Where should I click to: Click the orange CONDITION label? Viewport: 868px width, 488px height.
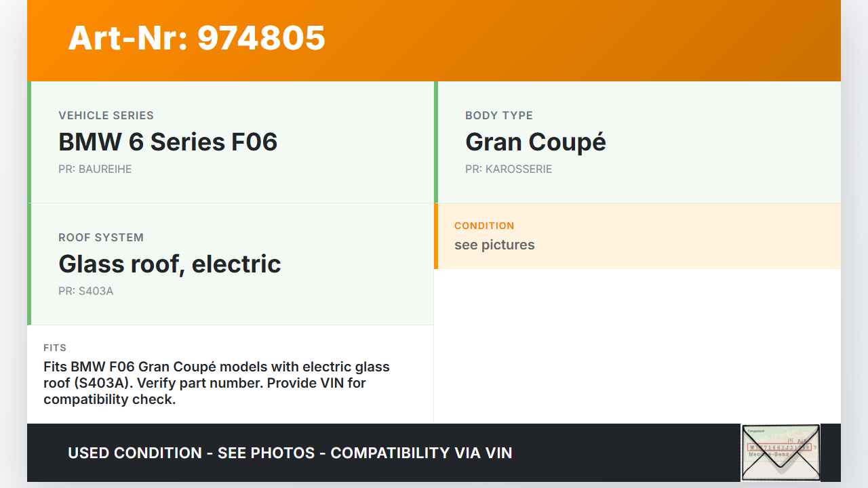coord(484,226)
